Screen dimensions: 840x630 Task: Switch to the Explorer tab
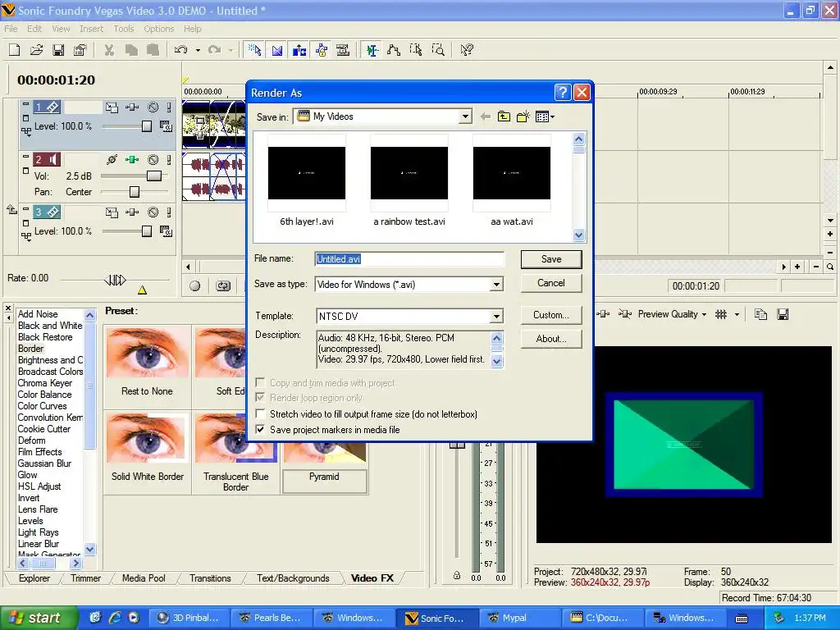click(x=34, y=578)
